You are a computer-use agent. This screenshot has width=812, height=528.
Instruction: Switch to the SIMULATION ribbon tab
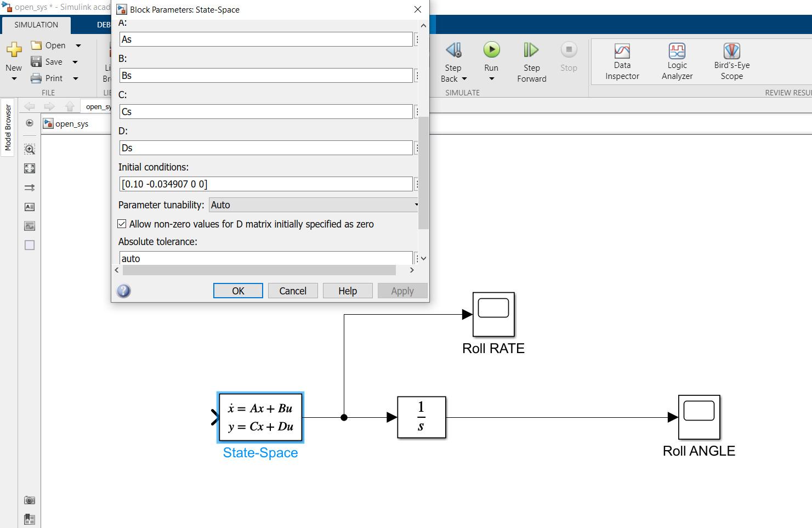(36, 25)
